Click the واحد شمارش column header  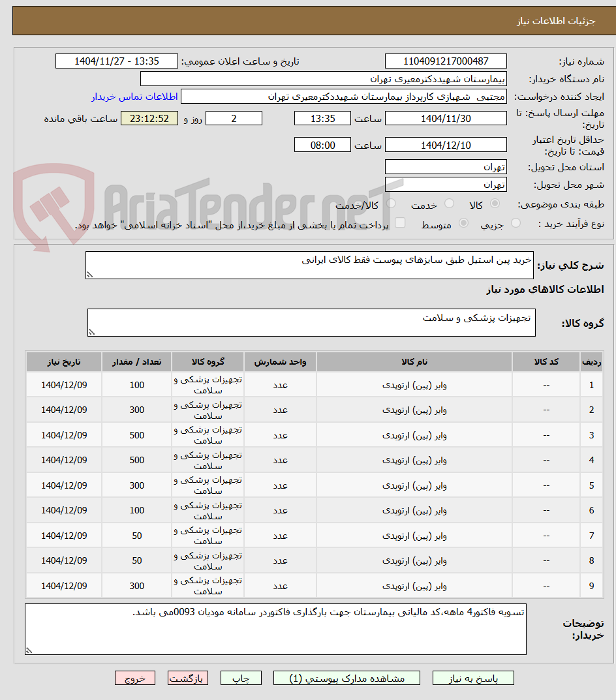(x=280, y=361)
